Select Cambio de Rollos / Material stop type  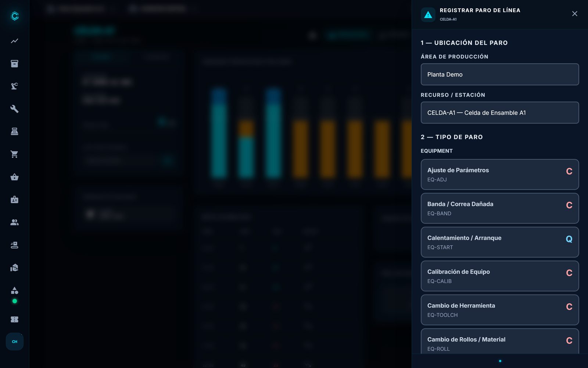[x=500, y=342]
